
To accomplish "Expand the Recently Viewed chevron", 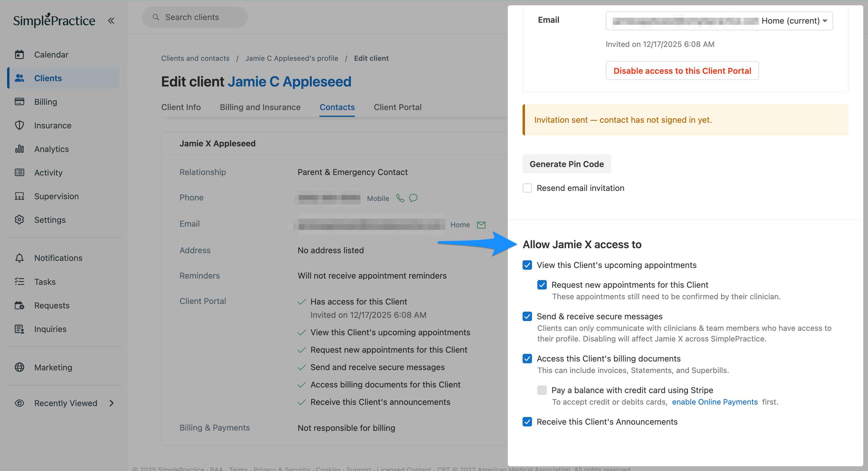I will tap(112, 403).
